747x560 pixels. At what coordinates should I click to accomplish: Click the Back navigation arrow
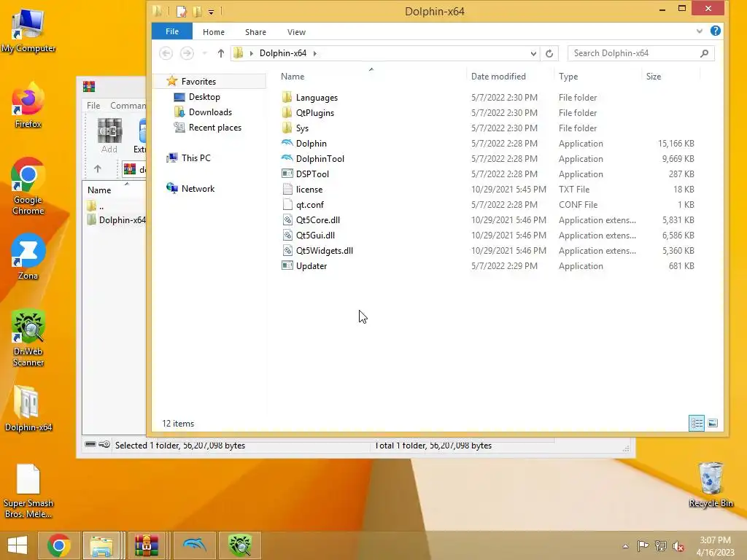tap(166, 53)
